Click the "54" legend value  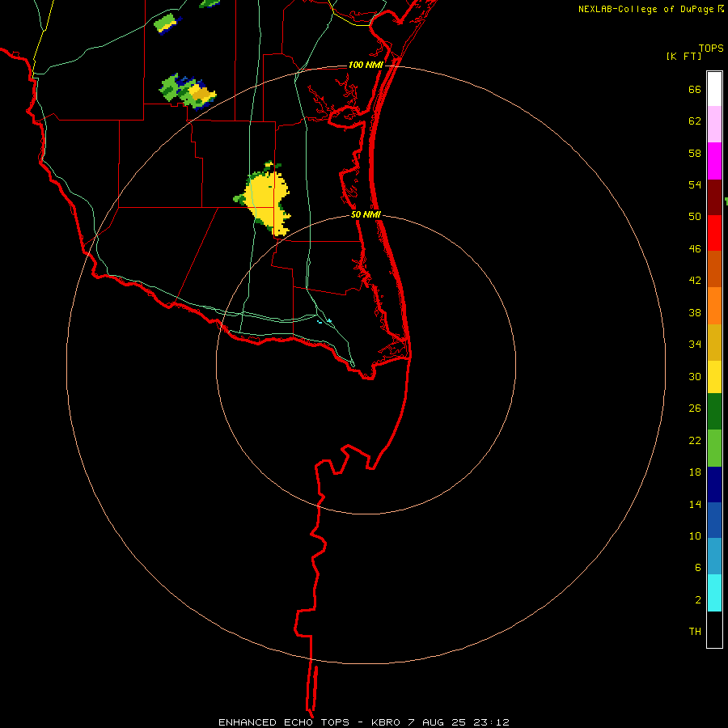(x=695, y=184)
